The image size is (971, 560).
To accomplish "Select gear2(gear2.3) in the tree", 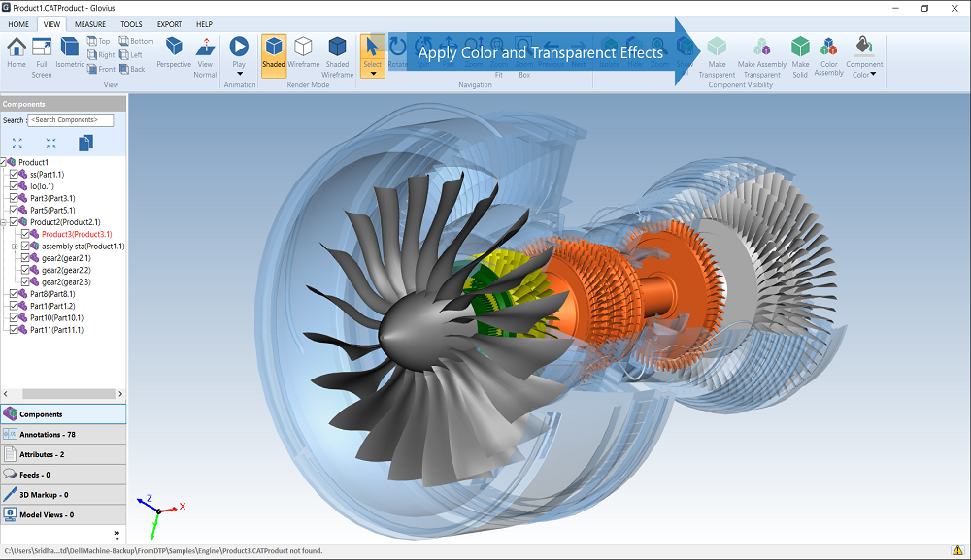I will (66, 282).
